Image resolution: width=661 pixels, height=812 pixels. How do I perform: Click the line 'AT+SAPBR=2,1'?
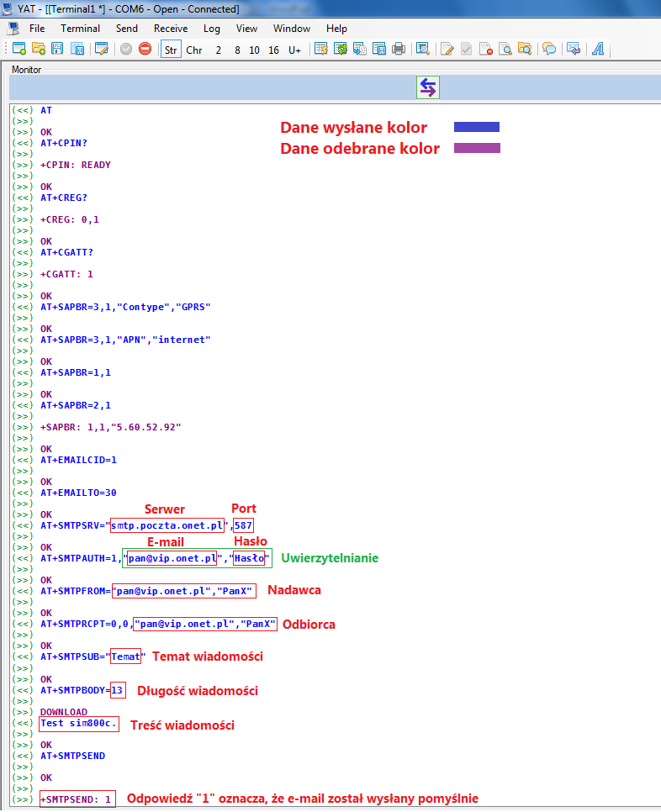point(76,405)
